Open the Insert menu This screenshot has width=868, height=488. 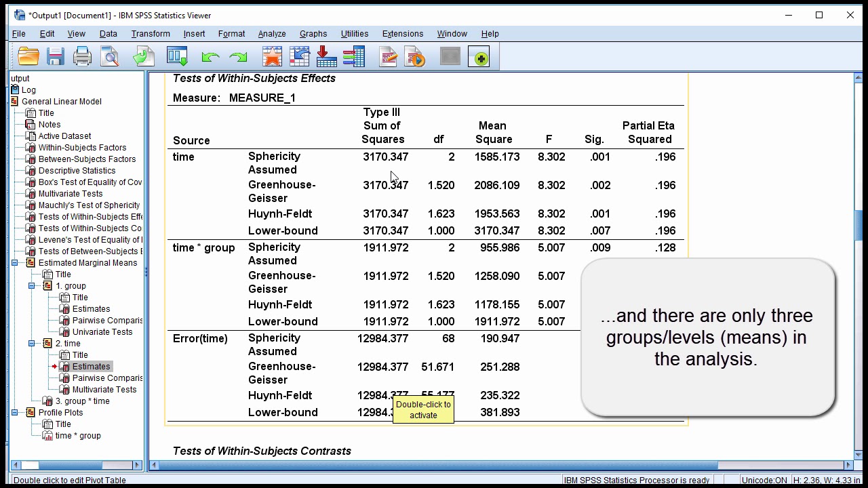194,33
